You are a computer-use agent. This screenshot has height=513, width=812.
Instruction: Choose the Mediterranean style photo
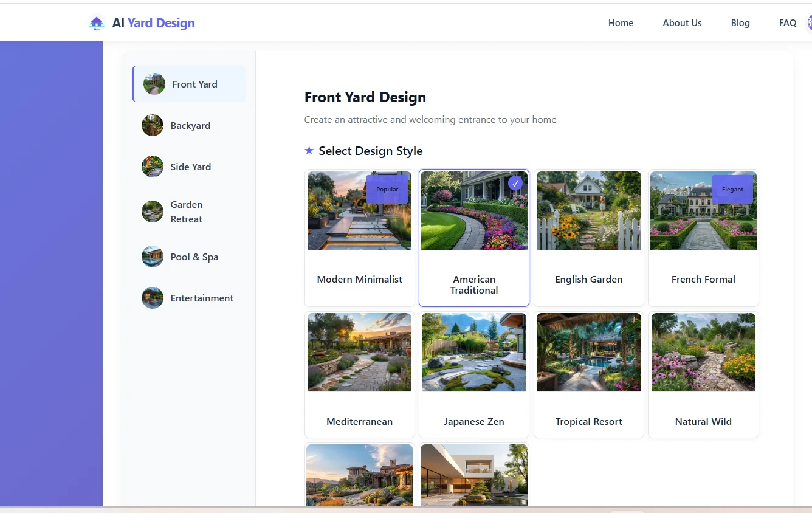360,352
